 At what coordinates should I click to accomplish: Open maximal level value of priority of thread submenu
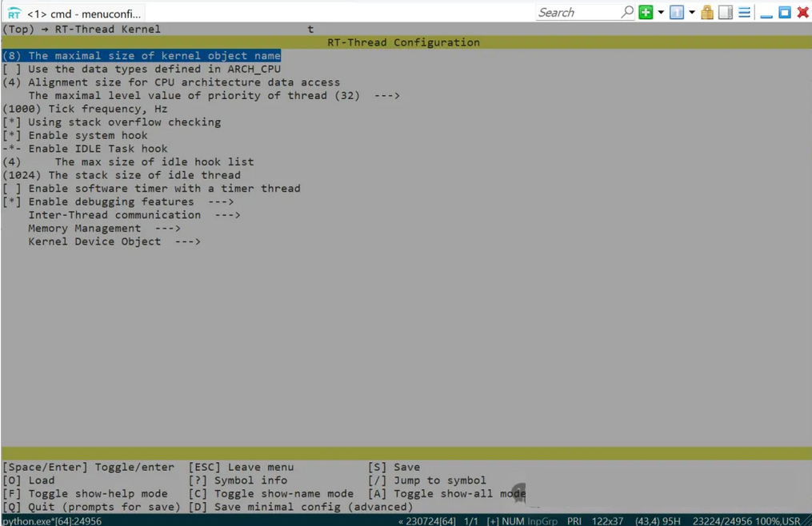(x=214, y=96)
